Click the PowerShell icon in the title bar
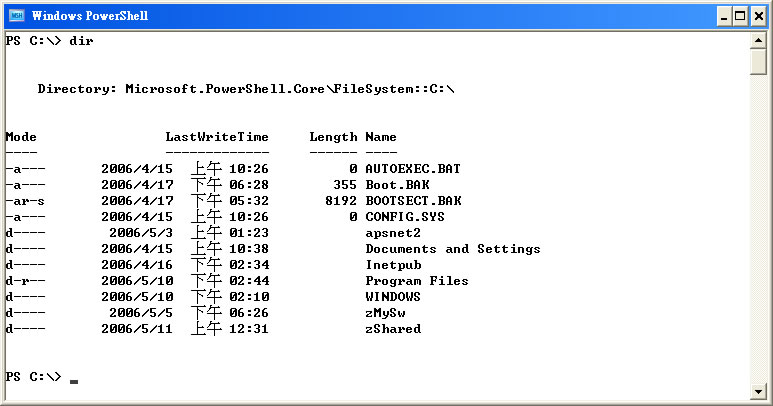Viewport: 773px width, 406px height. (17, 16)
